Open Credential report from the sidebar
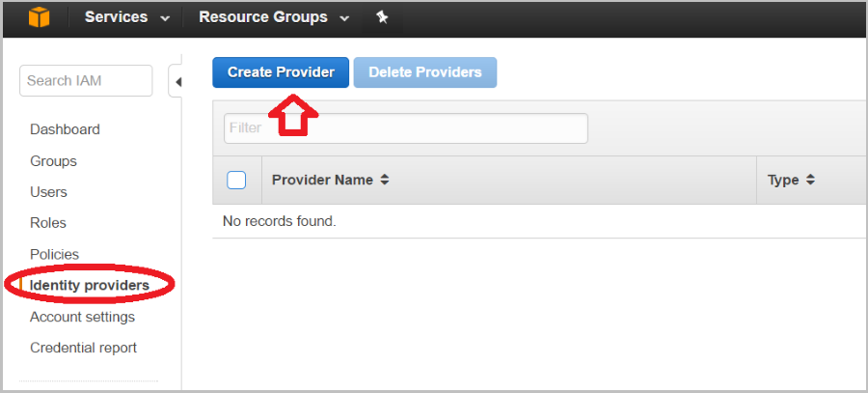Screen dimensions: 868x393 click(83, 349)
